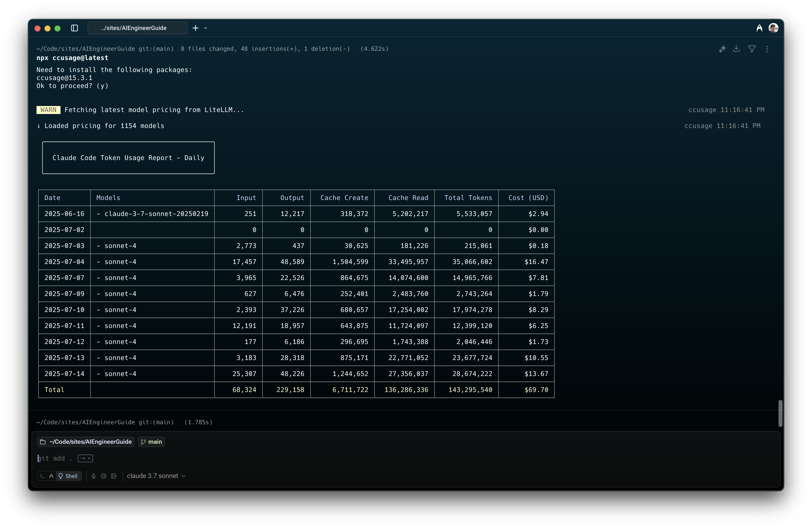
Task: Open the user profile avatar
Action: pos(773,28)
